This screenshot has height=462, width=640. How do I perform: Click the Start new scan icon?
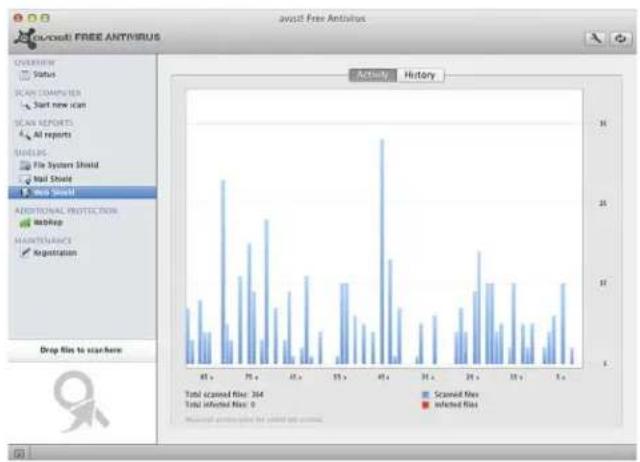point(25,105)
